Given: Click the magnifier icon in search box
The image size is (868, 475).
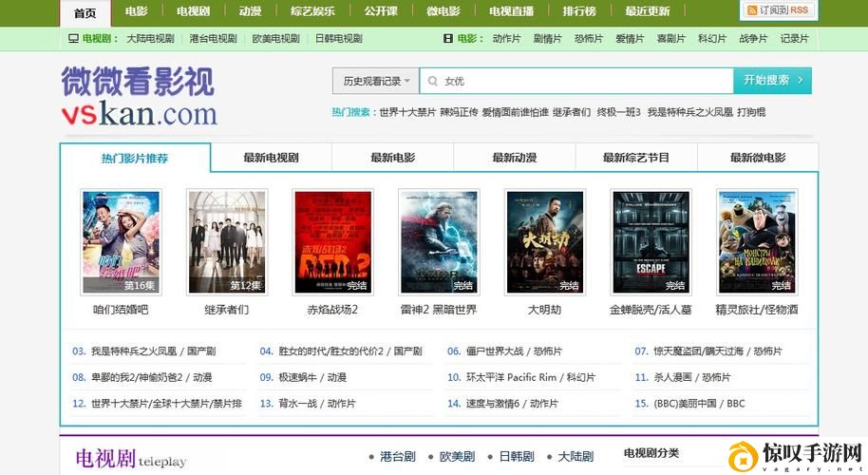Looking at the screenshot, I should (x=432, y=81).
